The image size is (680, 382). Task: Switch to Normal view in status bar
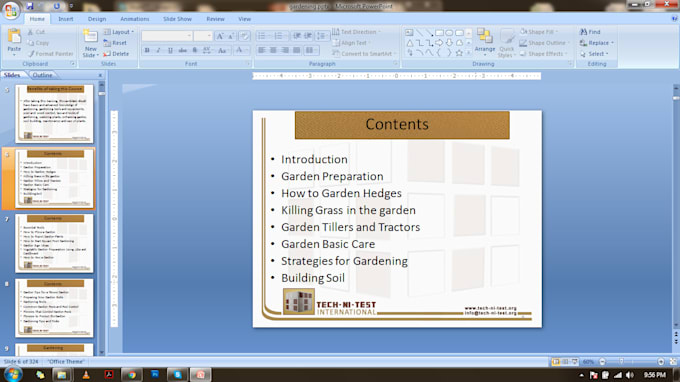coord(556,362)
